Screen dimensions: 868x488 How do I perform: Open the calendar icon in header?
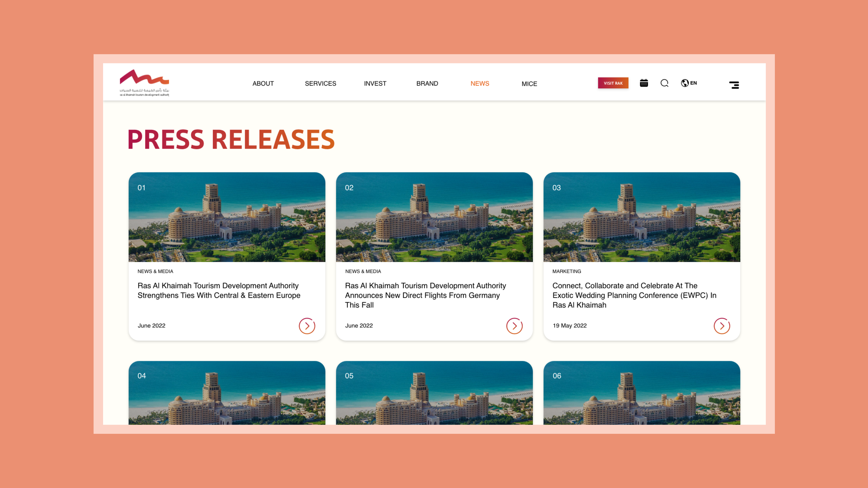(644, 83)
